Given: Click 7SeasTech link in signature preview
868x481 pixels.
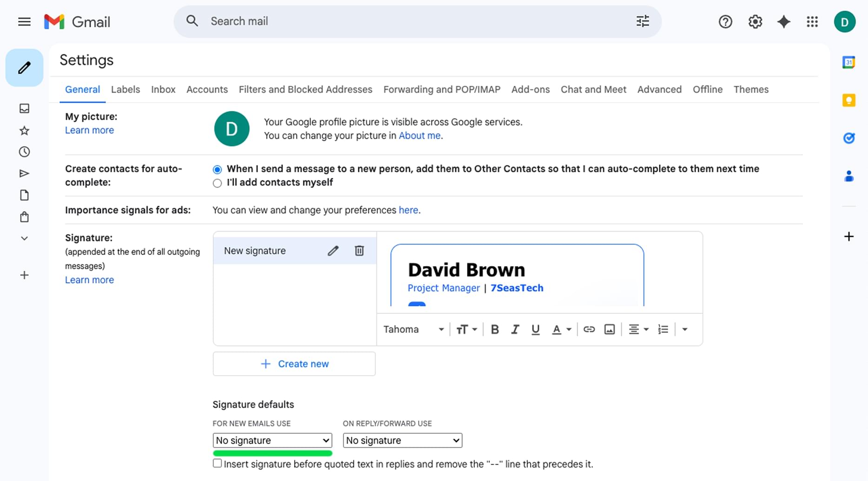Looking at the screenshot, I should 517,288.
